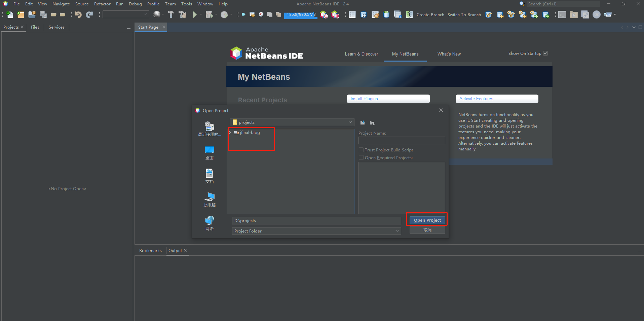Viewport: 644px width, 321px height.
Task: Switch to the Bookmarks tab
Action: pos(150,251)
